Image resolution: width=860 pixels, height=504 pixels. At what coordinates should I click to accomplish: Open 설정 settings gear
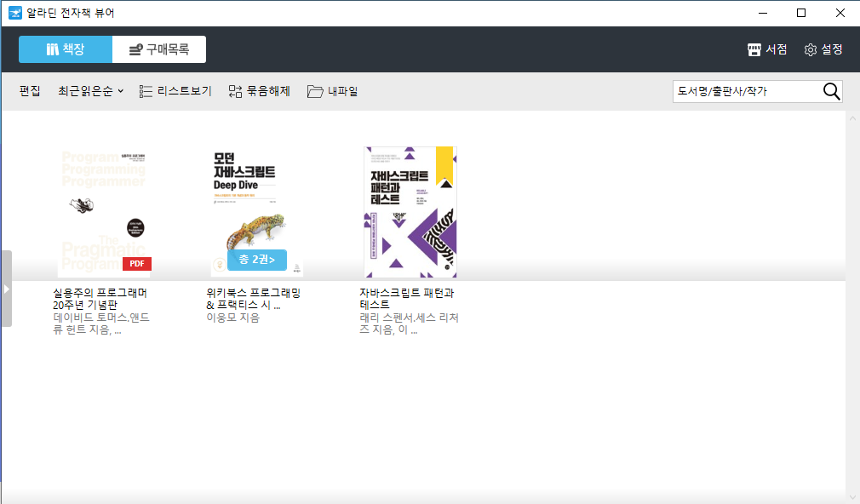click(823, 49)
